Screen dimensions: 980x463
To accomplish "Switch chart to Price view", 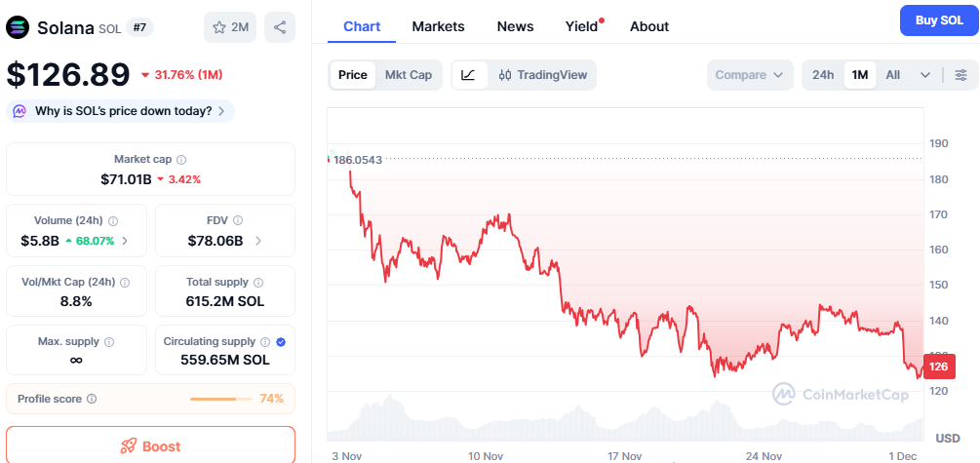I will click(x=353, y=75).
